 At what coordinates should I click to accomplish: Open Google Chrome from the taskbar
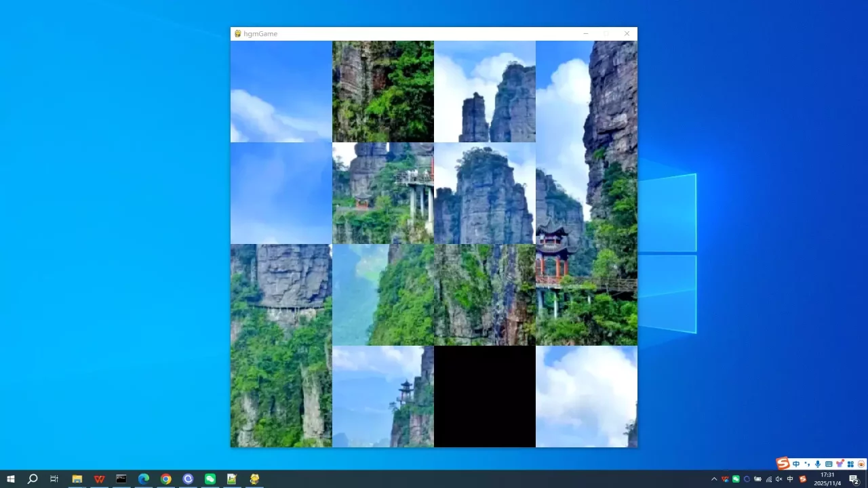point(165,479)
